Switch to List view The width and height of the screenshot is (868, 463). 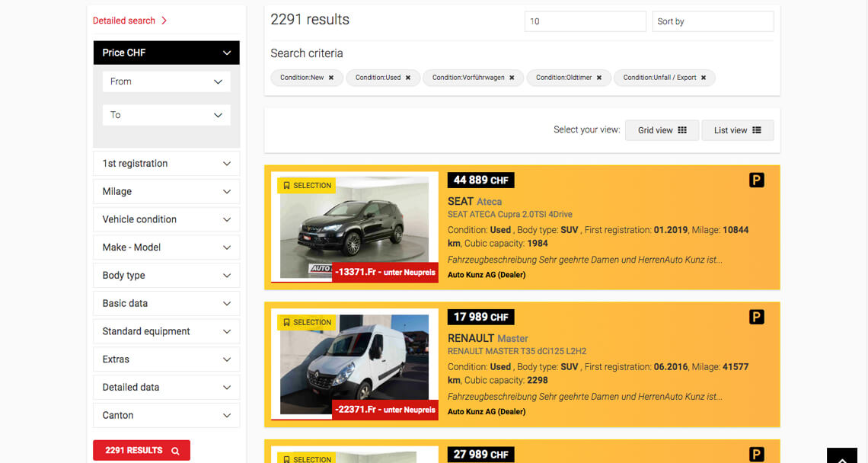(x=737, y=130)
